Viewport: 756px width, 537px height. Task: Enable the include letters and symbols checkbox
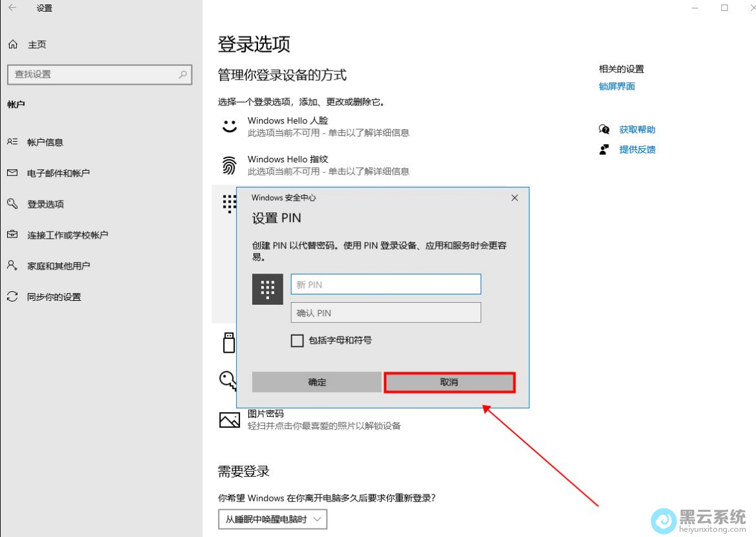[297, 340]
